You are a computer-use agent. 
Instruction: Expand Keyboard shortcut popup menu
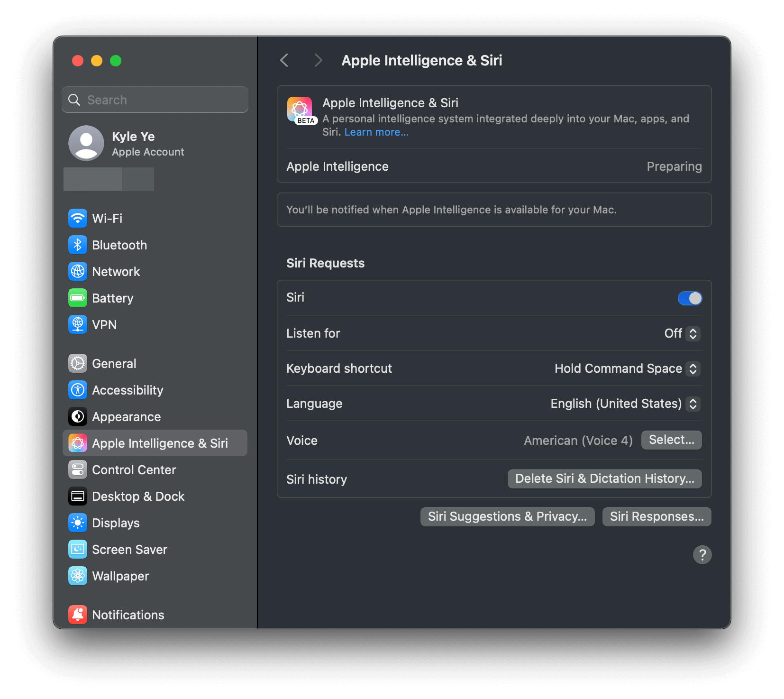pyautogui.click(x=627, y=368)
